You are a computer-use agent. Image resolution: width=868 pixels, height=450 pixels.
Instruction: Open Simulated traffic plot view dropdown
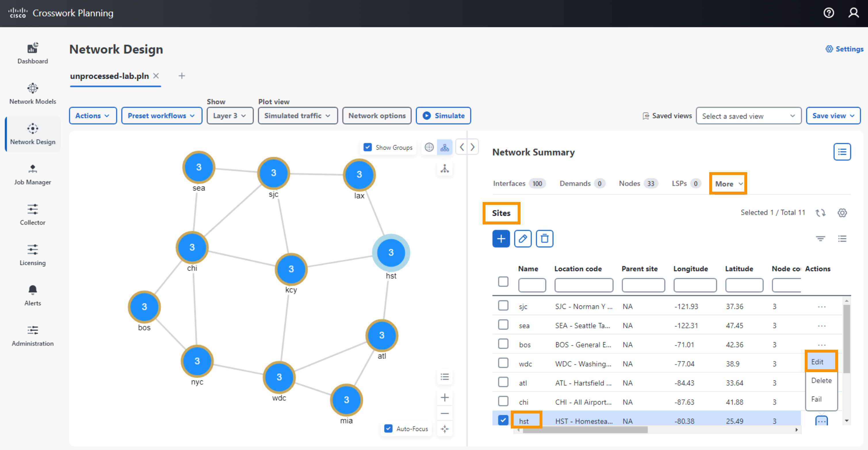(298, 116)
